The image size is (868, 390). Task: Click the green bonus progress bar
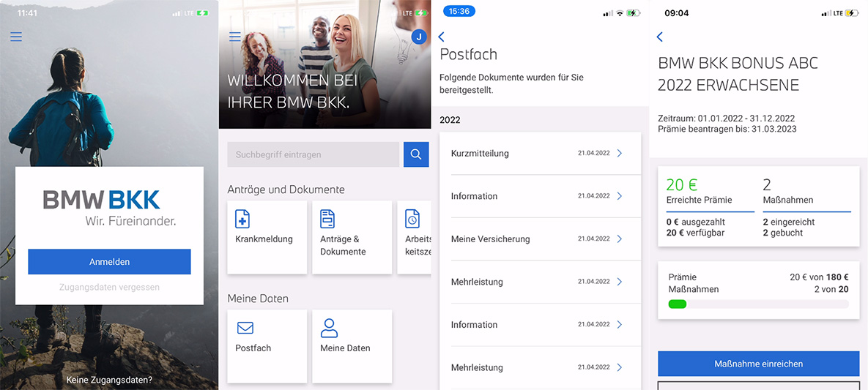coord(678,304)
